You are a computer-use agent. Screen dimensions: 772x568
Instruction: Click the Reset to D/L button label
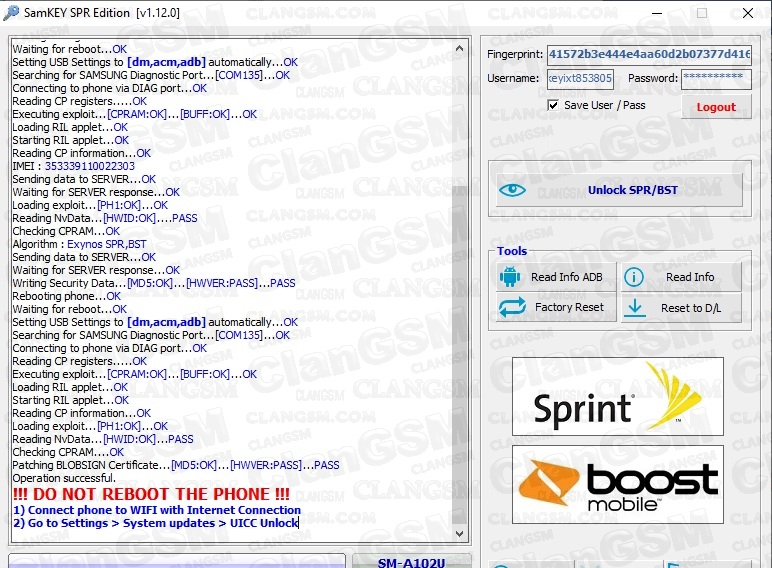[x=691, y=308]
